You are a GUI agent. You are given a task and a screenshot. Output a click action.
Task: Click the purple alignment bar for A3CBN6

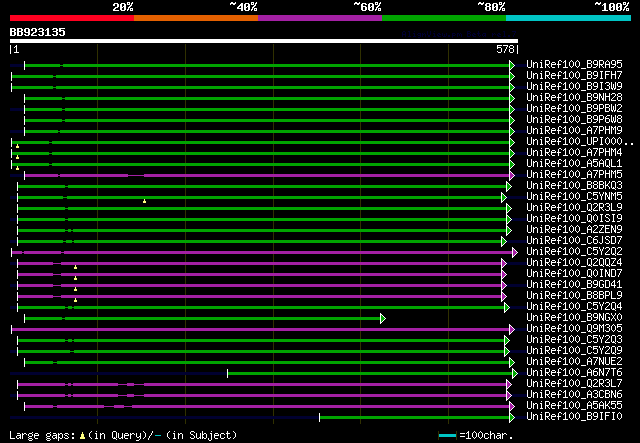click(262, 395)
